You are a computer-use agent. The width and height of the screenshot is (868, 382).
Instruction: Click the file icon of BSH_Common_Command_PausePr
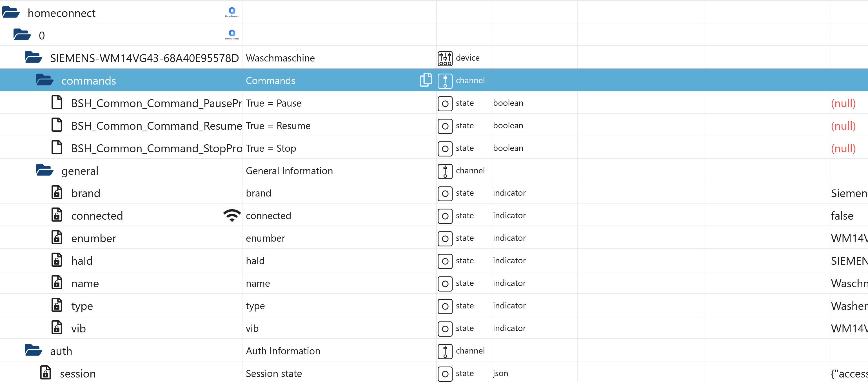[57, 103]
